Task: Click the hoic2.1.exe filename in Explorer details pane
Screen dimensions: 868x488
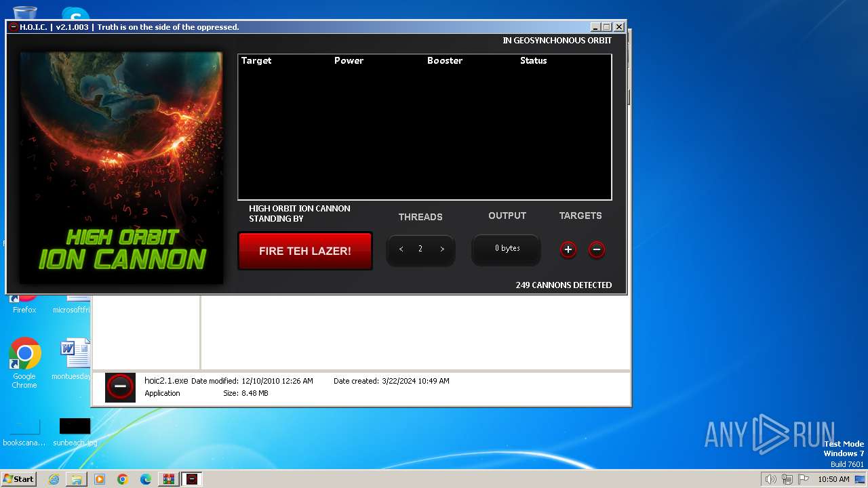Action: coord(166,381)
